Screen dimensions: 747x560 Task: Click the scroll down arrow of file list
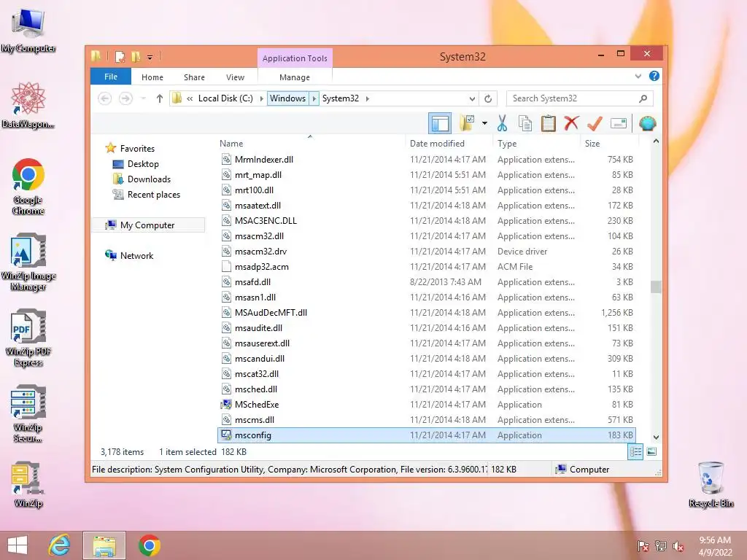click(656, 437)
